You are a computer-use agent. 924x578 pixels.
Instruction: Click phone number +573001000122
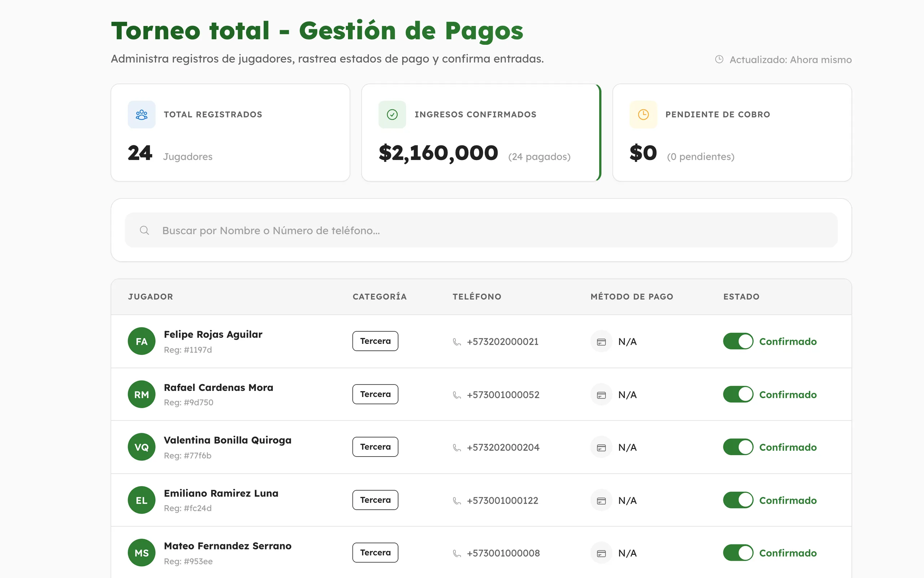[x=502, y=501]
